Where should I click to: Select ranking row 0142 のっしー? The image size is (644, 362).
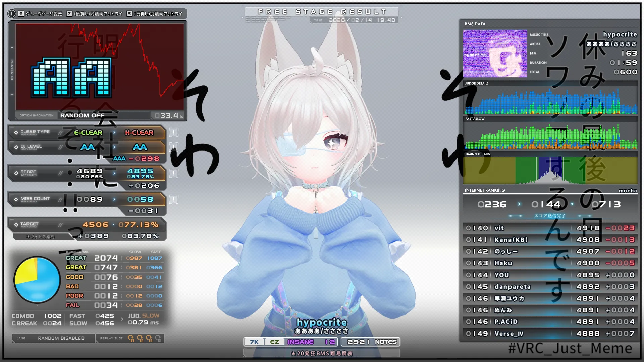pos(550,251)
